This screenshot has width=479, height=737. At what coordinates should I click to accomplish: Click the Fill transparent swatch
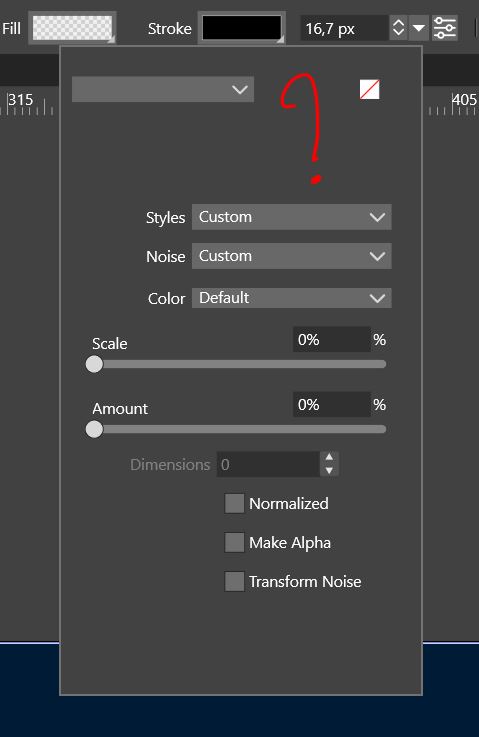[x=72, y=28]
